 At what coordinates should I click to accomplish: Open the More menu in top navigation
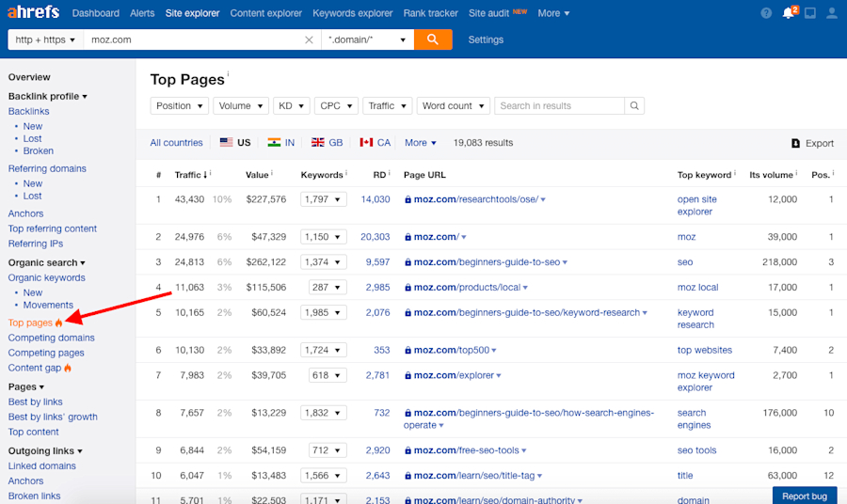click(553, 13)
